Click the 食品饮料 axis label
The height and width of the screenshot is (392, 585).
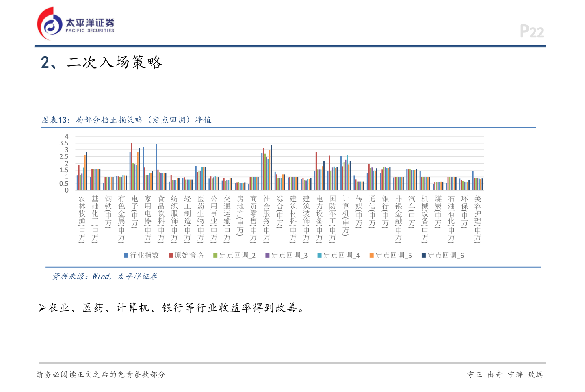[161, 219]
